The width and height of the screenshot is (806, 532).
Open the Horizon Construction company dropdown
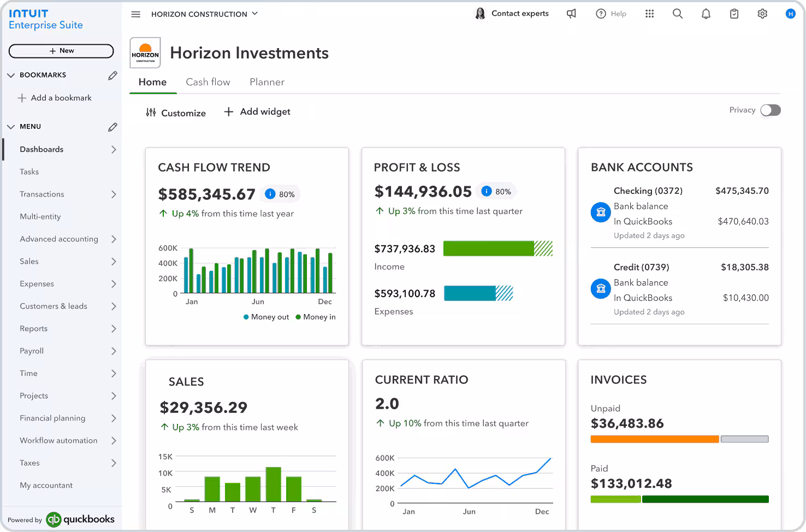(204, 14)
